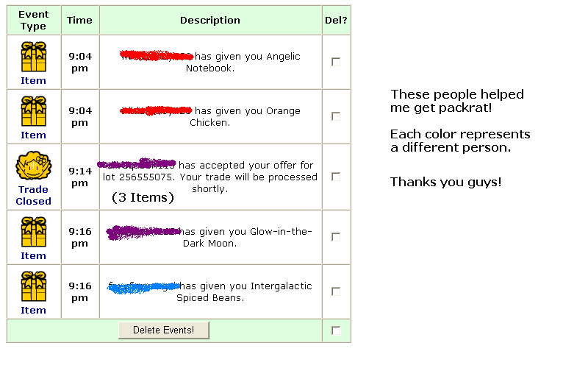This screenshot has width=588, height=368.
Task: Open Item link in Angelic Notebook row
Action: [33, 81]
